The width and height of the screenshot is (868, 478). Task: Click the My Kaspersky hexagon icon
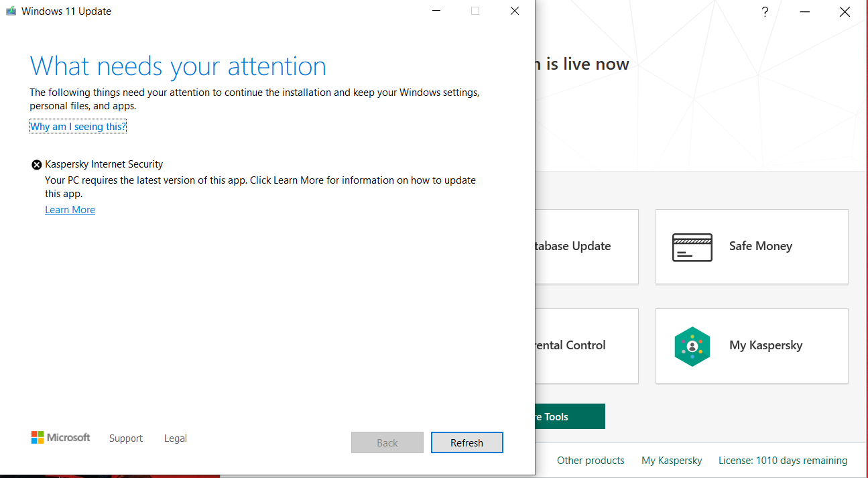click(692, 346)
